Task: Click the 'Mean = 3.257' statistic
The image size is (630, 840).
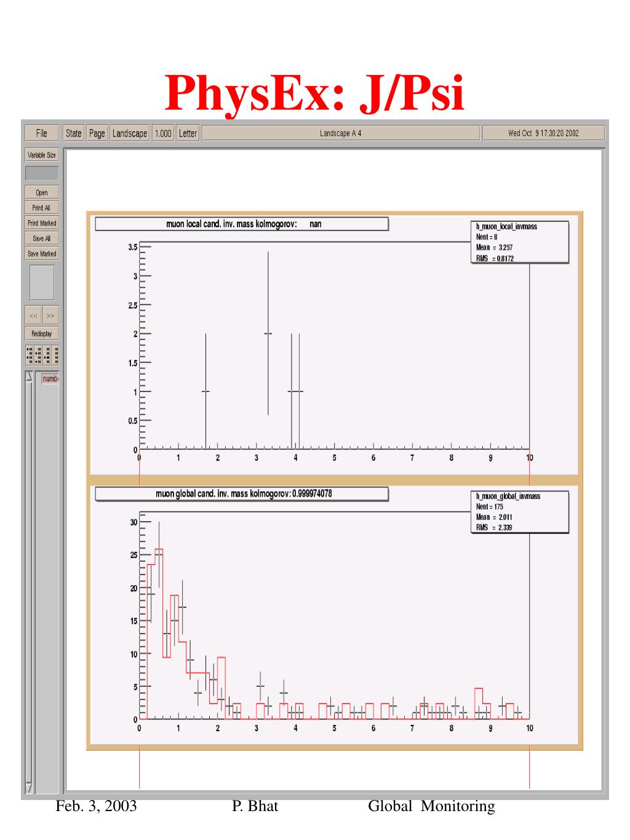Action: (495, 247)
